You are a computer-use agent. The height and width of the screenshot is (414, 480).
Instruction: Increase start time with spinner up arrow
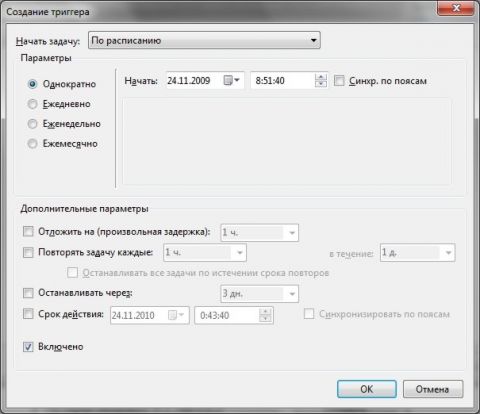pos(321,77)
